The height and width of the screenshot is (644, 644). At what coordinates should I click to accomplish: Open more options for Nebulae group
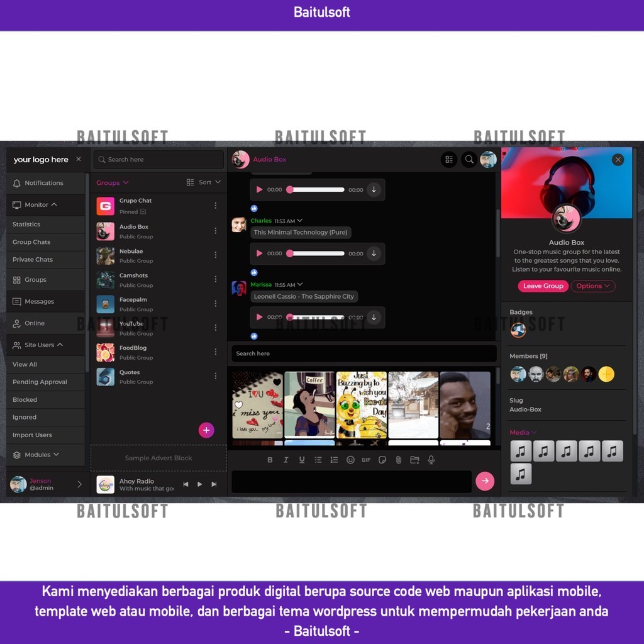tap(216, 255)
